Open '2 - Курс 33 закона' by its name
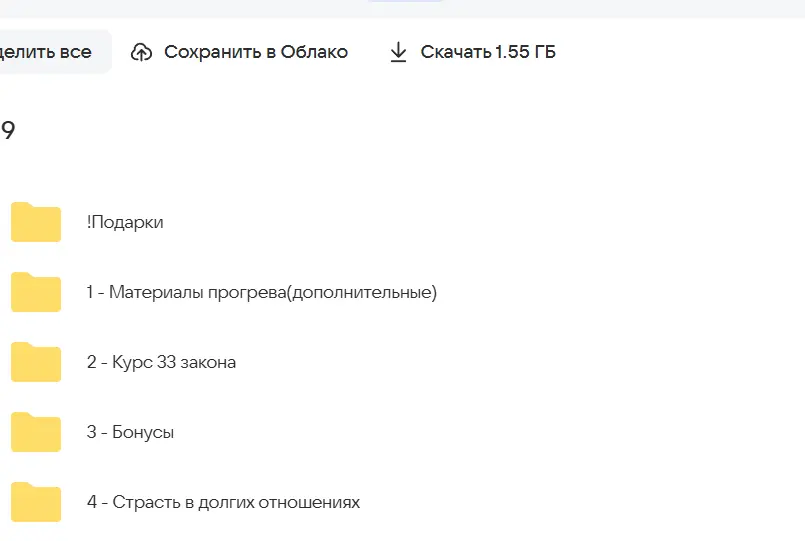The image size is (805, 541). 161,362
